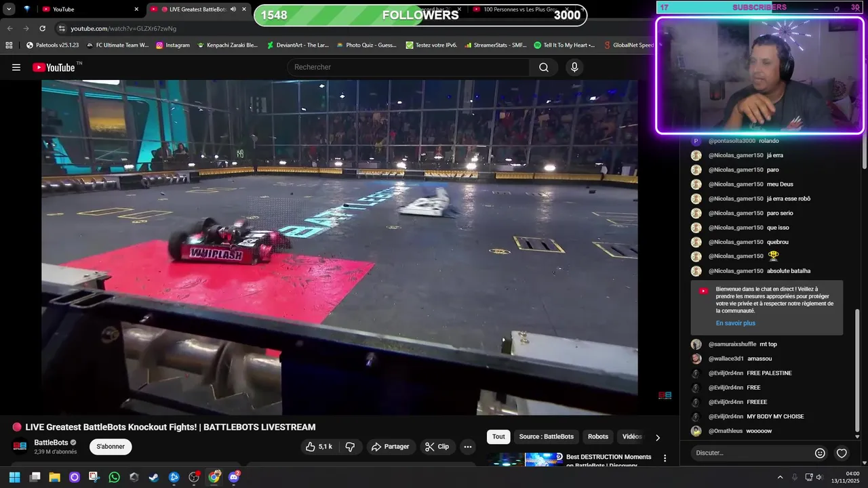The height and width of the screenshot is (488, 868).
Task: Reload the current page
Action: (x=42, y=28)
